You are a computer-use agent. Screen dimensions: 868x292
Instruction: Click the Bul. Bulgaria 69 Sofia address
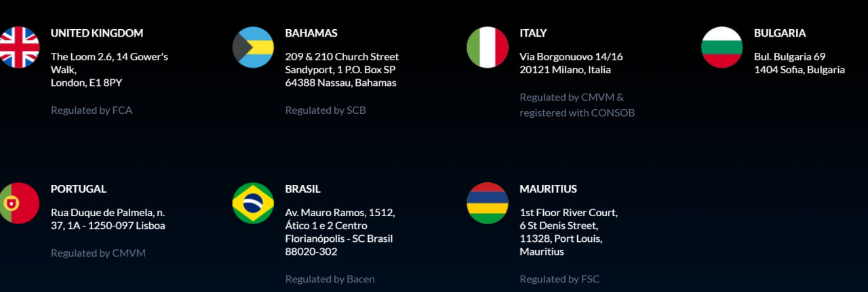click(x=800, y=63)
